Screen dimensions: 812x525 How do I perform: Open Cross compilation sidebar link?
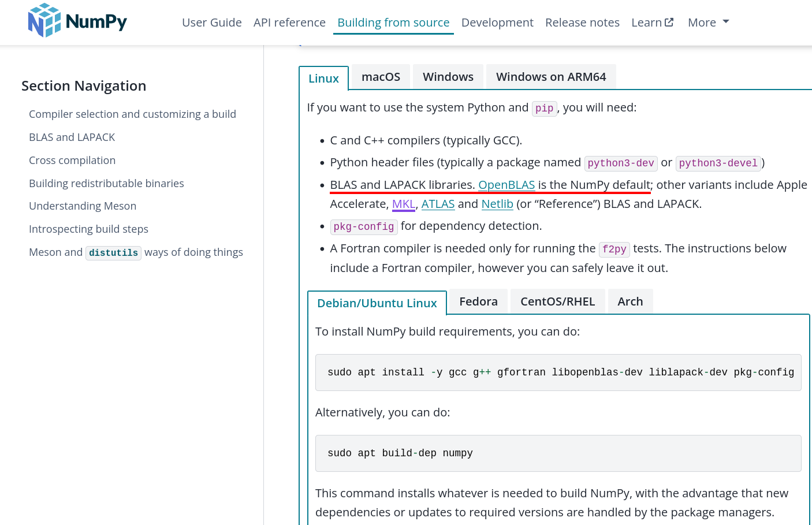click(72, 161)
